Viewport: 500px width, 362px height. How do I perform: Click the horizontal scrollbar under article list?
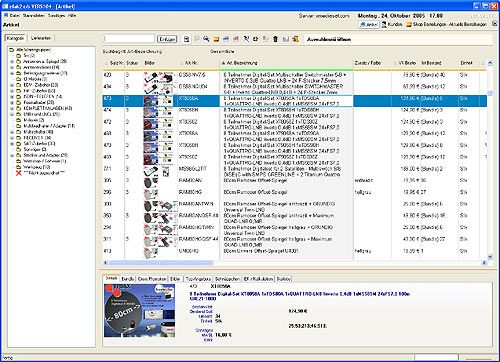[x=295, y=263]
